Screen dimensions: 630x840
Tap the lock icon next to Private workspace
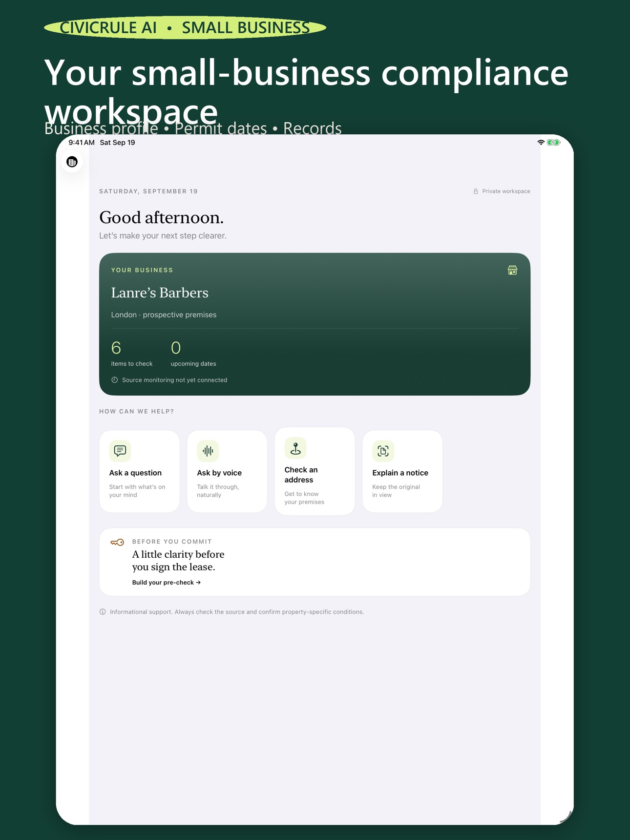tap(476, 191)
